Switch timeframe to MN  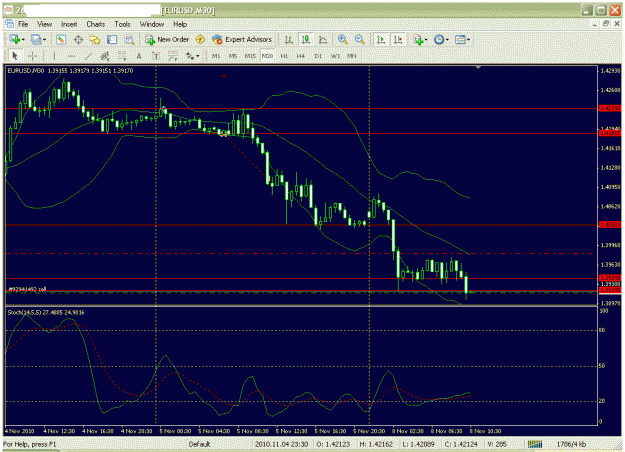tap(352, 56)
